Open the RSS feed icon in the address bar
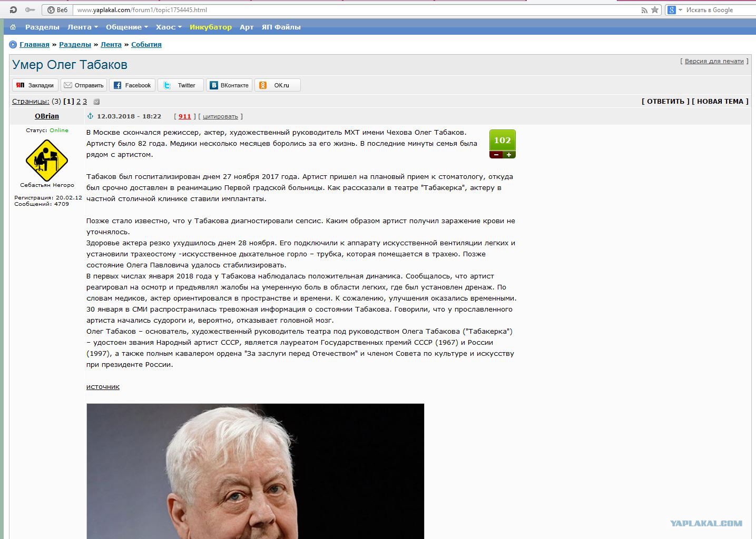This screenshot has width=756, height=539. coord(644,10)
